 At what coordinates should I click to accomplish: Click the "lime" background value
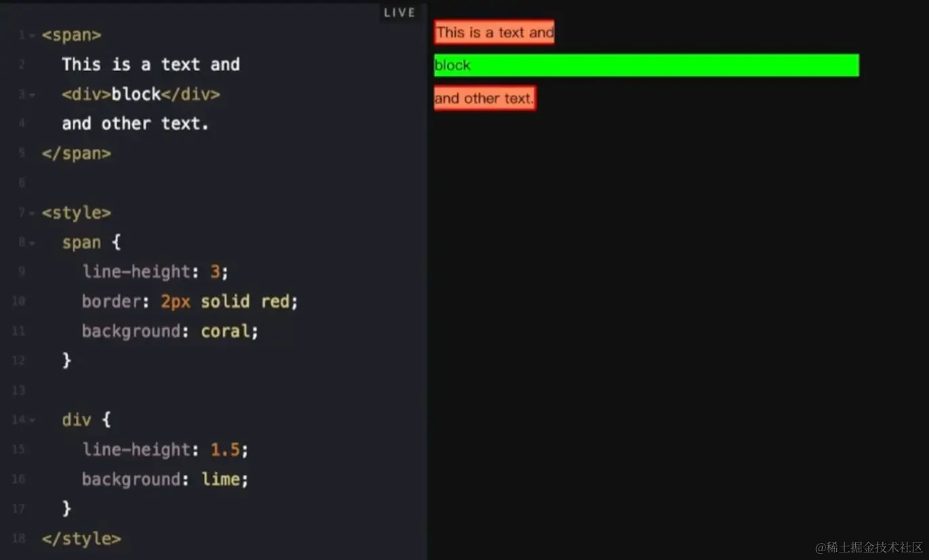221,479
